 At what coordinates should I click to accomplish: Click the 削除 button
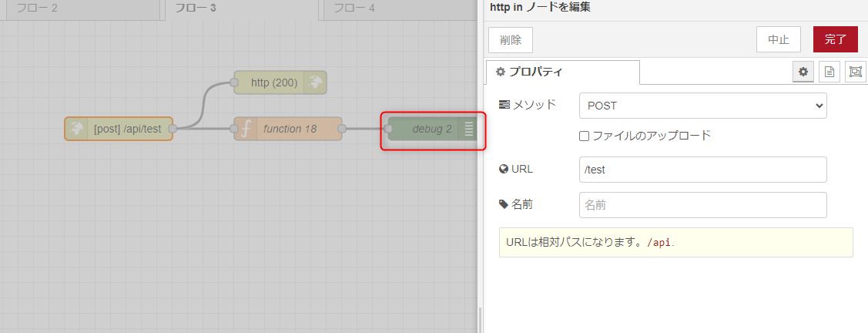click(511, 40)
